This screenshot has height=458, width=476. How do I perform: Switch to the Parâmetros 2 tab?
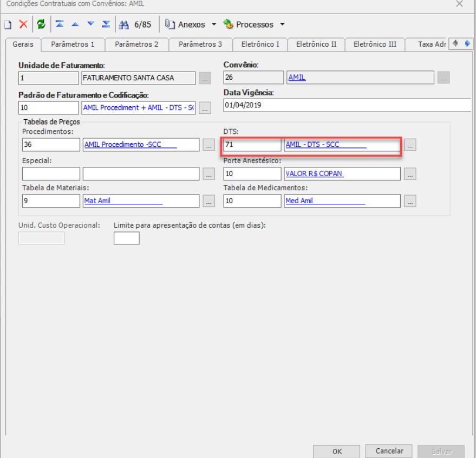(136, 44)
